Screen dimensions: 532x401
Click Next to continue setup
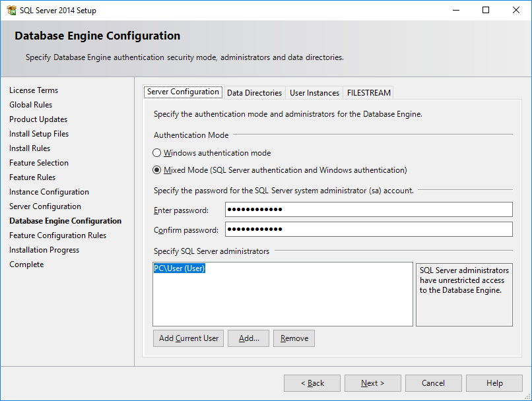click(372, 383)
